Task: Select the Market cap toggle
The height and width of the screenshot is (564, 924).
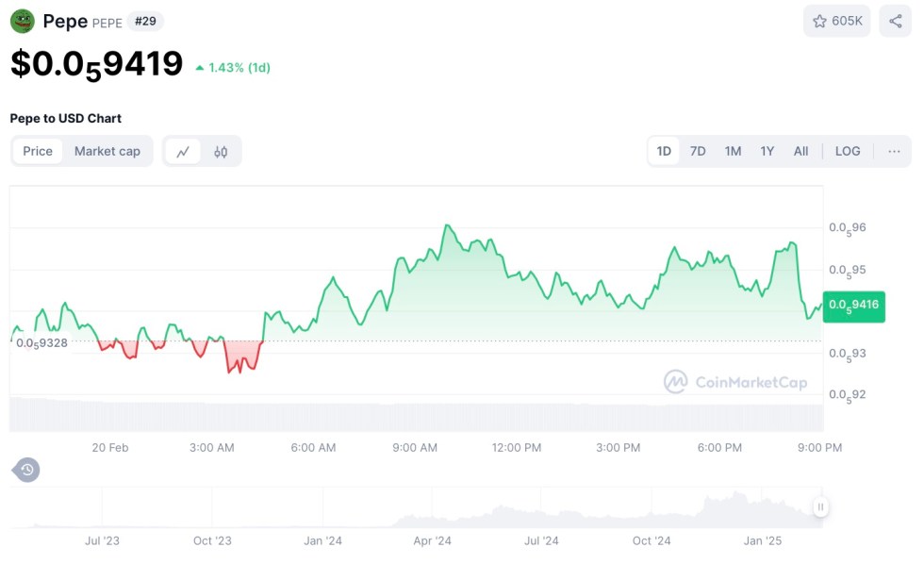Action: 107,151
